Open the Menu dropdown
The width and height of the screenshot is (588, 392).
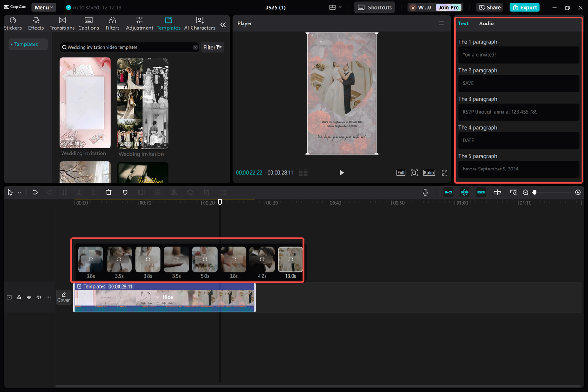(x=43, y=7)
